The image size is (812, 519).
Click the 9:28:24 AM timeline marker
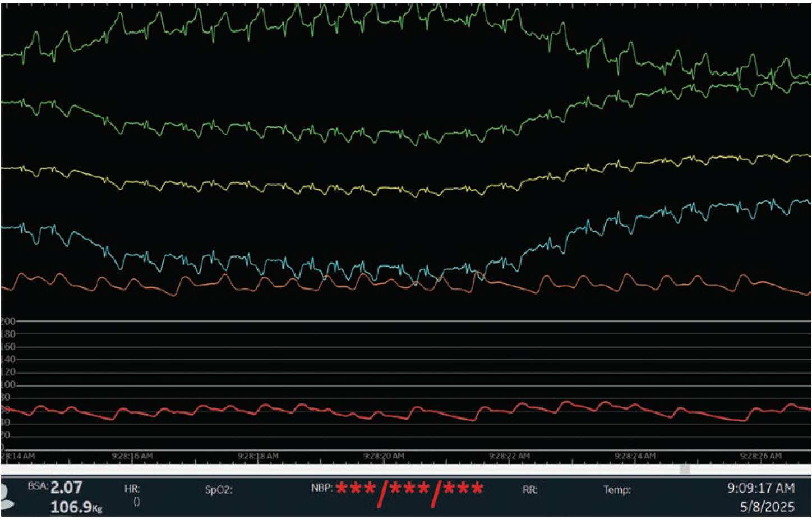click(x=635, y=456)
